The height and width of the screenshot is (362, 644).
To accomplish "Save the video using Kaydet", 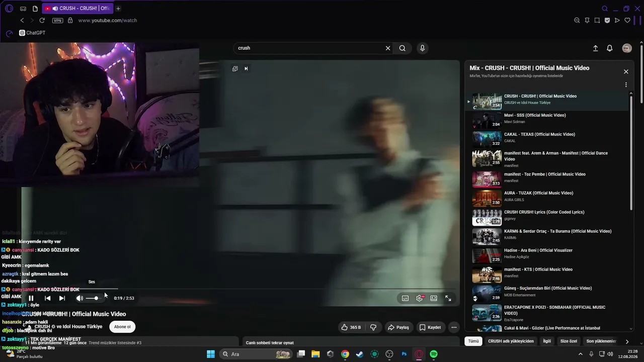I will [x=430, y=327].
